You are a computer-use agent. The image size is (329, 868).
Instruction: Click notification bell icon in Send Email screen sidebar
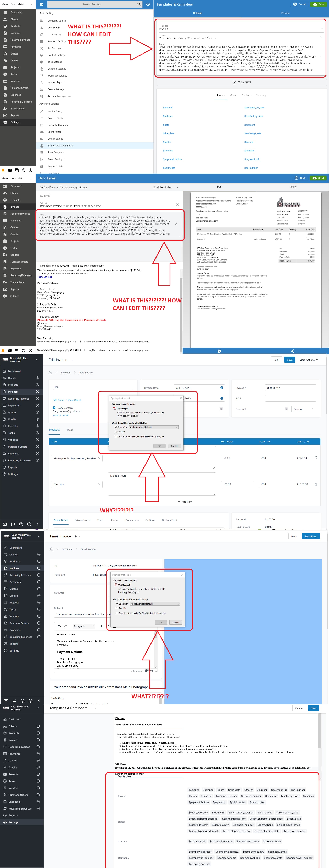pos(3,350)
